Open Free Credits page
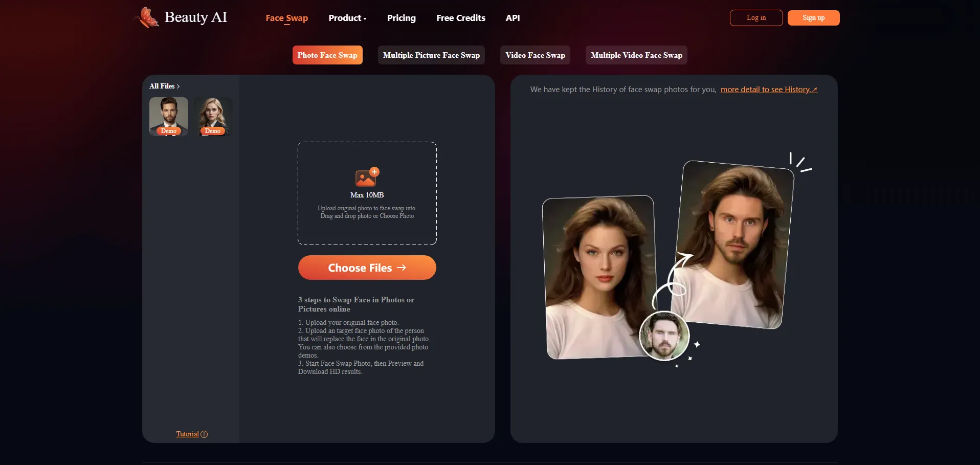 [460, 18]
